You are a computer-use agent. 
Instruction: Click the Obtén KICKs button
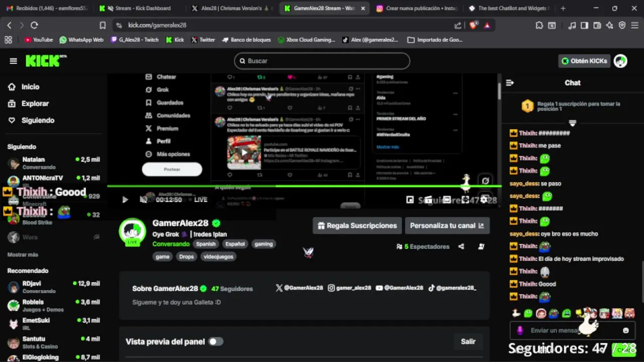click(584, 61)
